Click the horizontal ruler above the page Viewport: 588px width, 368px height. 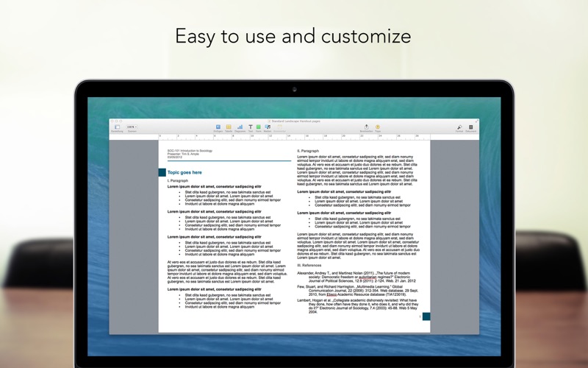(x=294, y=137)
